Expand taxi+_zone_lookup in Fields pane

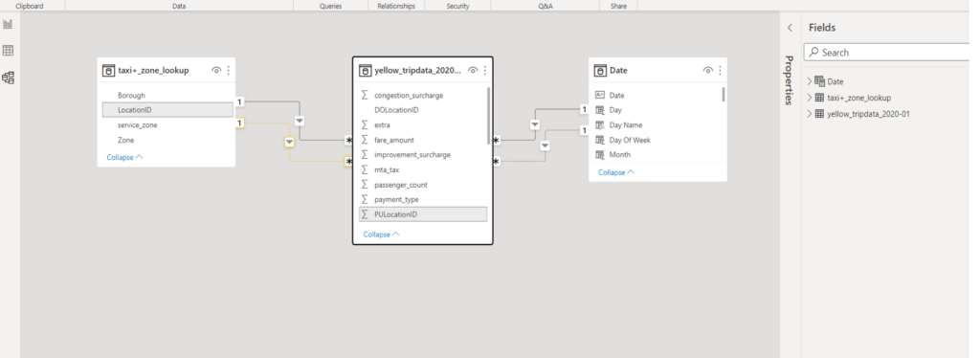(810, 98)
